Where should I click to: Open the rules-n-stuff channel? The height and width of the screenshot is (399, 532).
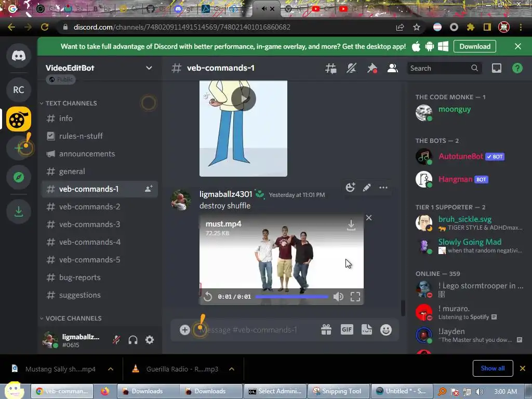[x=99, y=136]
